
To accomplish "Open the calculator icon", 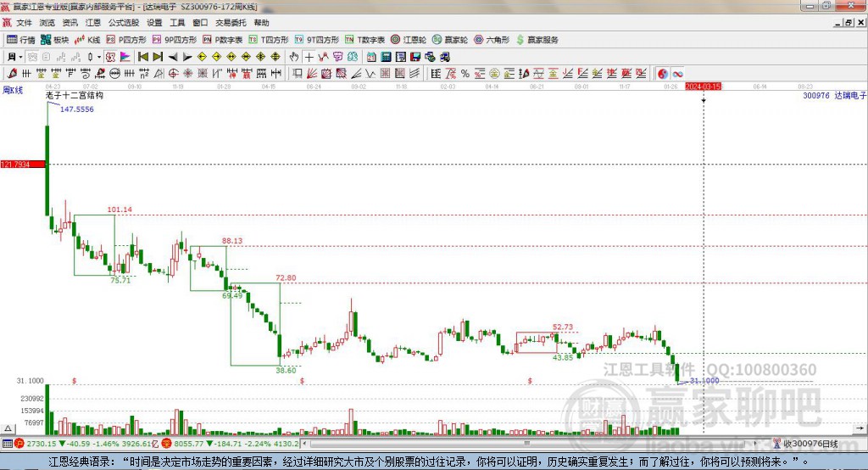I will pos(387,57).
